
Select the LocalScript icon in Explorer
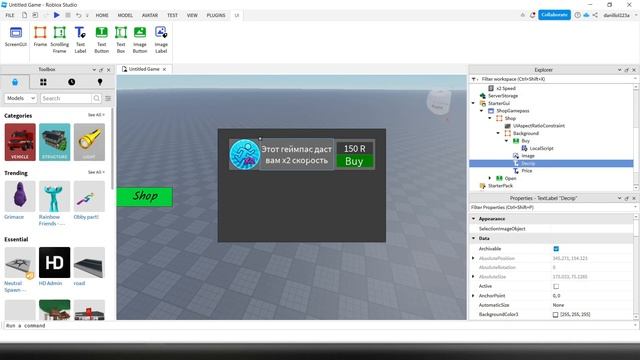tap(524, 148)
